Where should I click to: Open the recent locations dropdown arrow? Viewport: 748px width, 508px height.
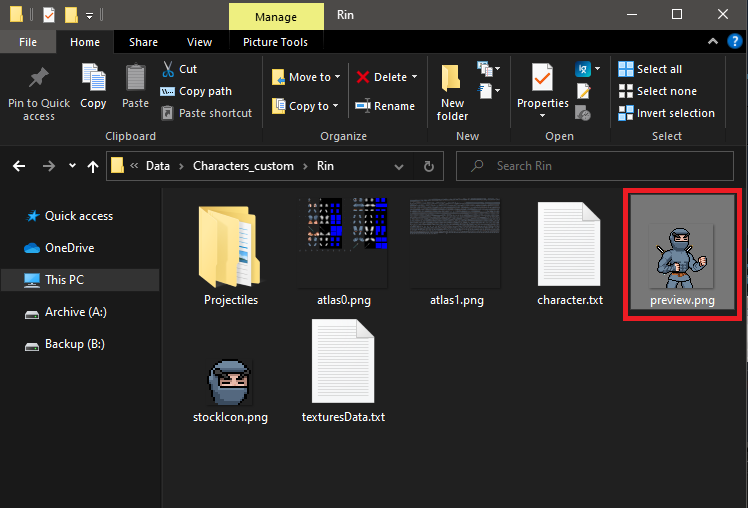click(72, 166)
